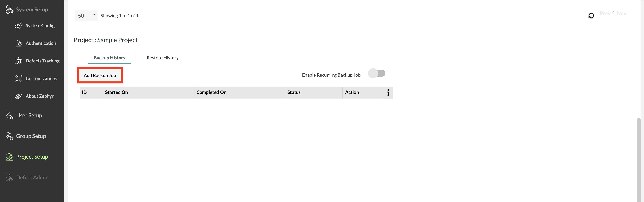Click the Next pagination link
The height and width of the screenshot is (202, 644).
click(x=622, y=13)
